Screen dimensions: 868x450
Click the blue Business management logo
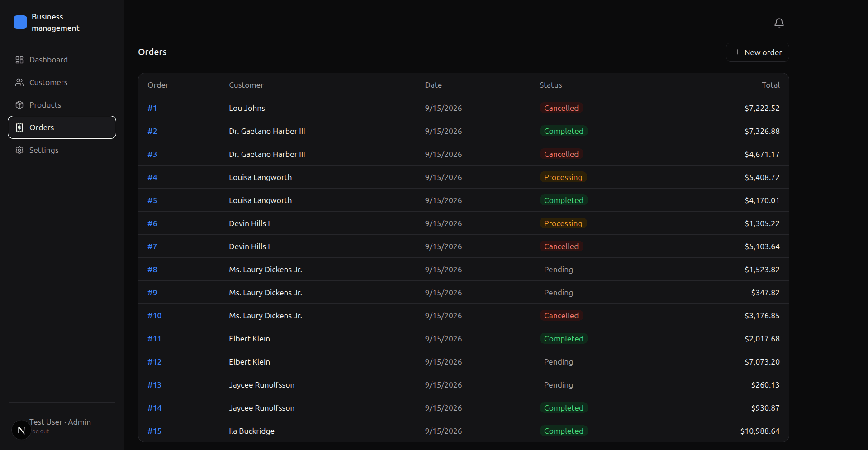[20, 22]
